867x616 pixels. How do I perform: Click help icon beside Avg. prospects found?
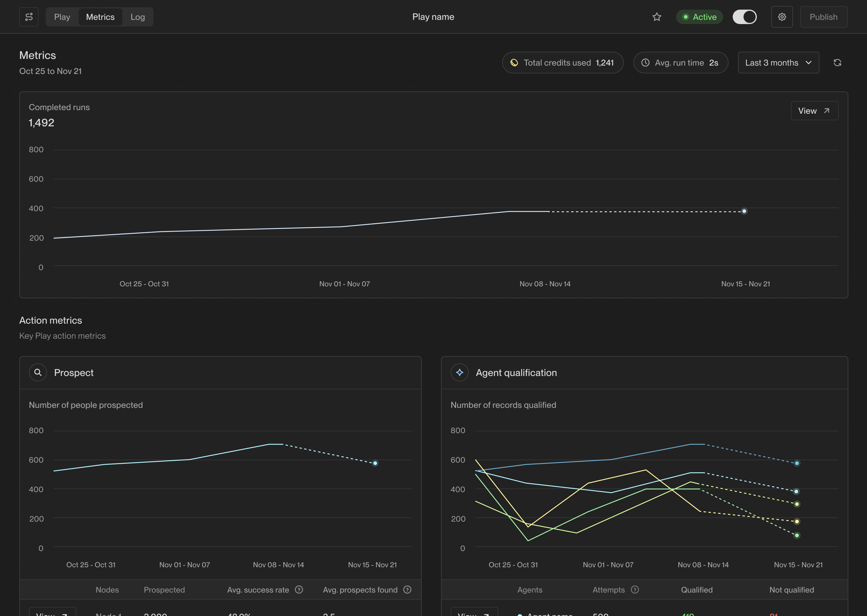click(407, 590)
